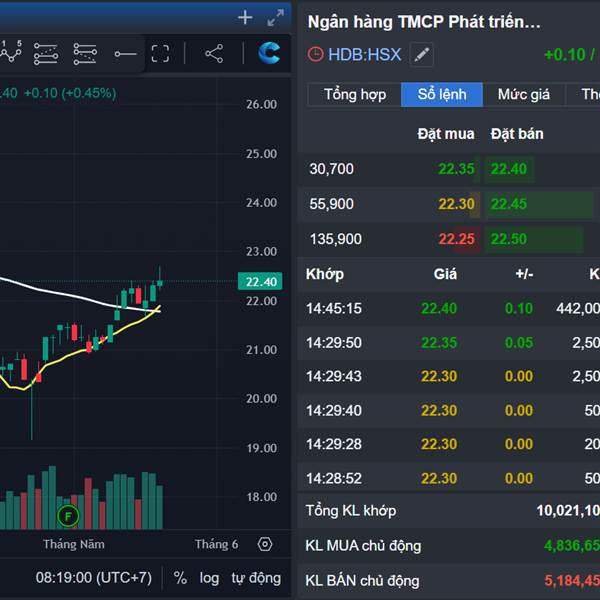Click the Tổng KL khớp row

448,511
